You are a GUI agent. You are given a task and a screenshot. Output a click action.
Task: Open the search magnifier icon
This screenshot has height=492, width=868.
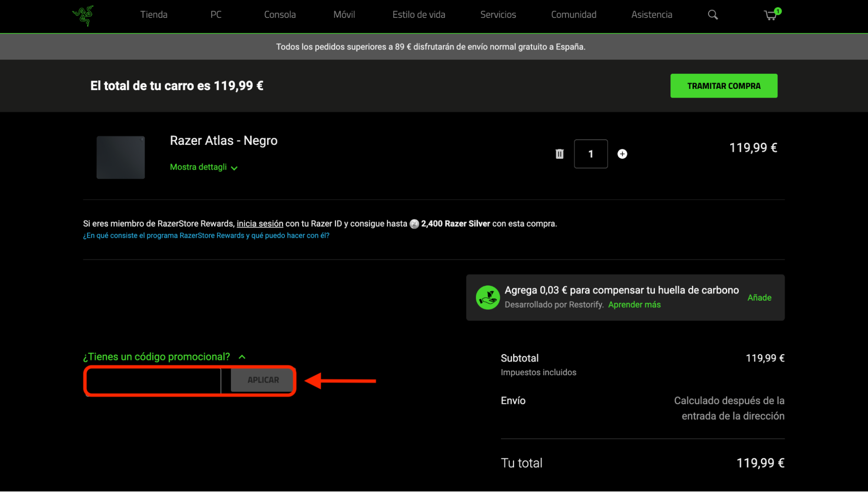pos(713,15)
